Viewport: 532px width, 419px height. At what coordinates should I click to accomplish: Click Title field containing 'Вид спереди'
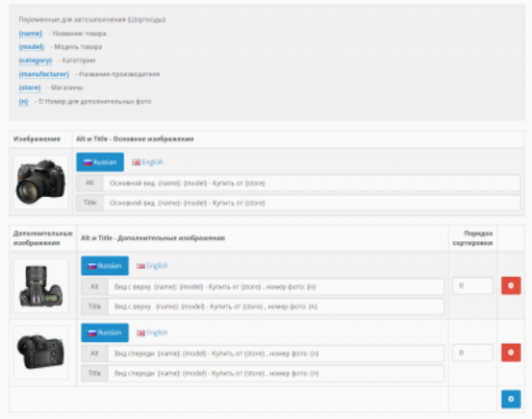point(276,373)
